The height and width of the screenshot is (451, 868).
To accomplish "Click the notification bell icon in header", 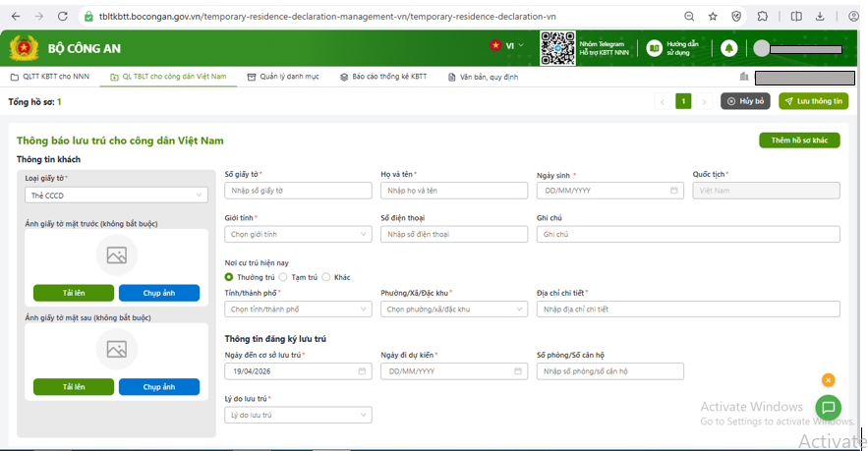I will (x=729, y=48).
